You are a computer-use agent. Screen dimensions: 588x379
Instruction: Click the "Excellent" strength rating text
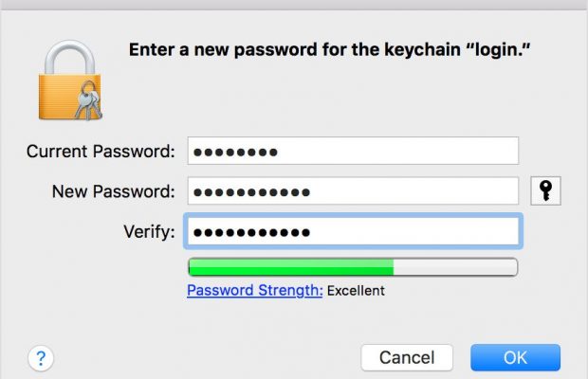pyautogui.click(x=356, y=290)
